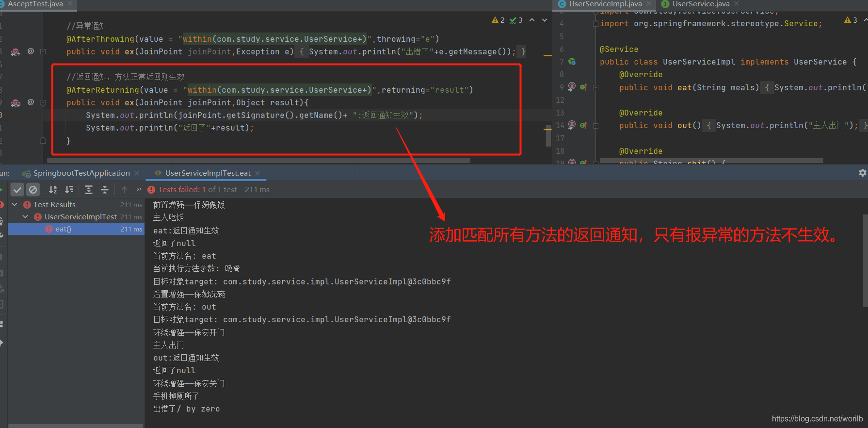Click the previous failed test arrow

[125, 190]
